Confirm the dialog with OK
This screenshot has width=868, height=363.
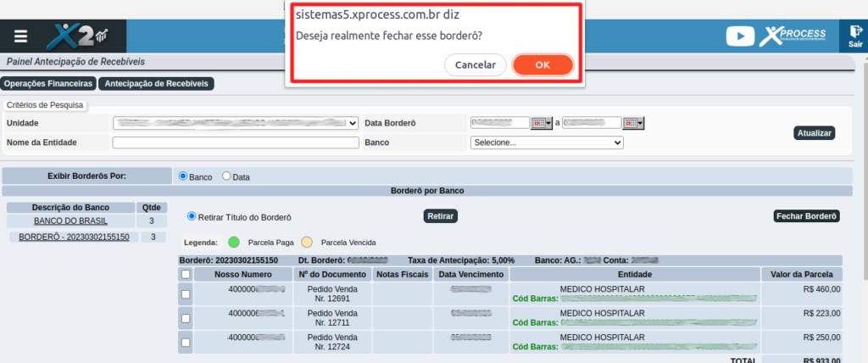[x=542, y=64]
